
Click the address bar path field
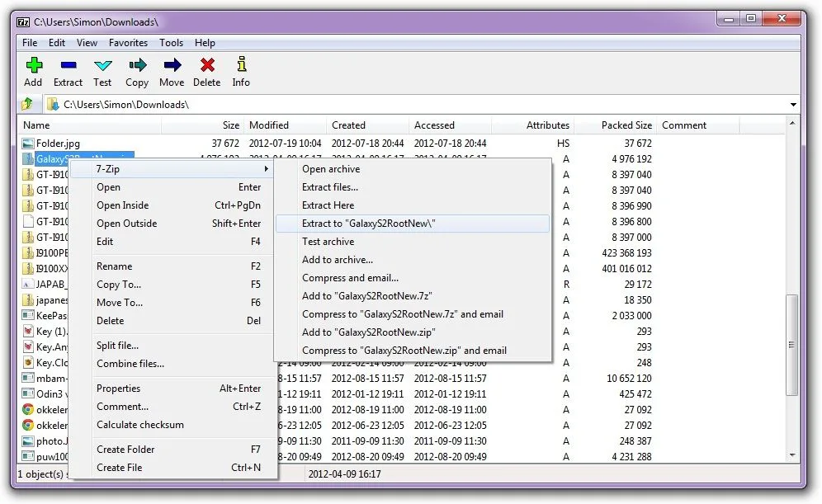coord(419,104)
